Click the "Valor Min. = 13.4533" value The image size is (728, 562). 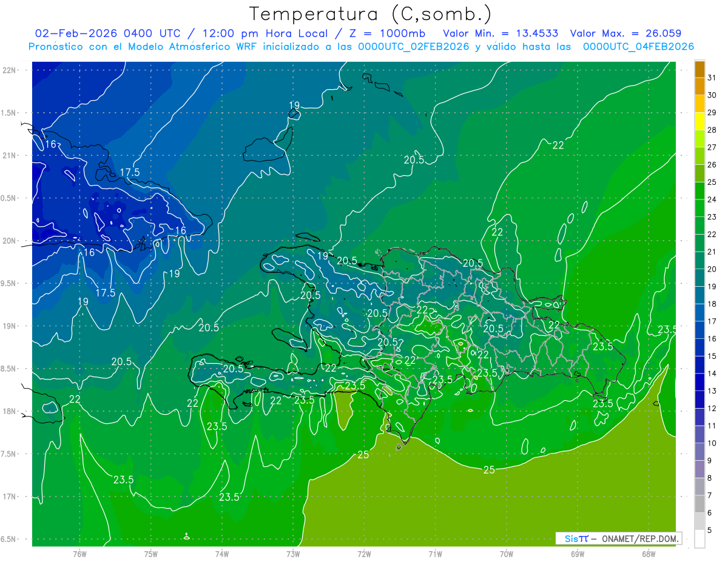click(500, 33)
